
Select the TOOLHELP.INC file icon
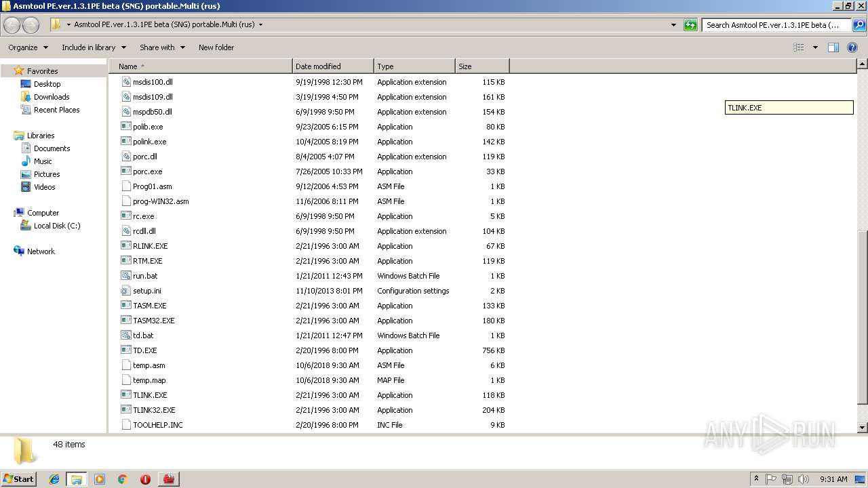point(125,424)
